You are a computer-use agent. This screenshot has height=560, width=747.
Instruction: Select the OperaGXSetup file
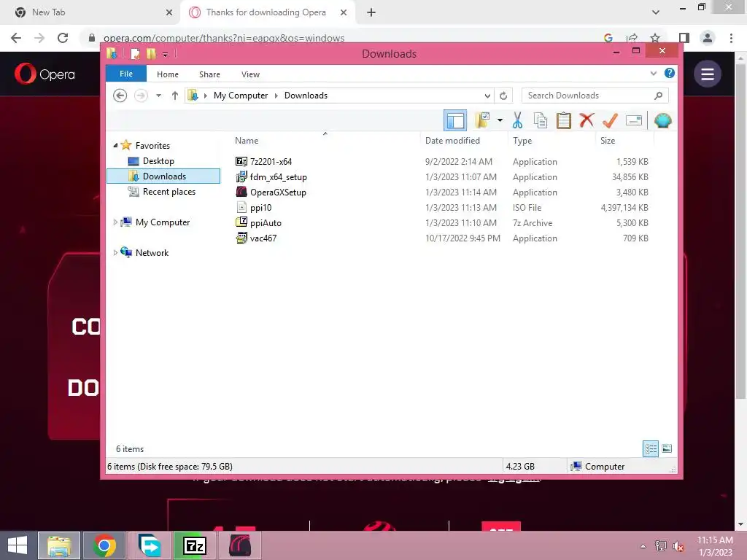(x=278, y=192)
